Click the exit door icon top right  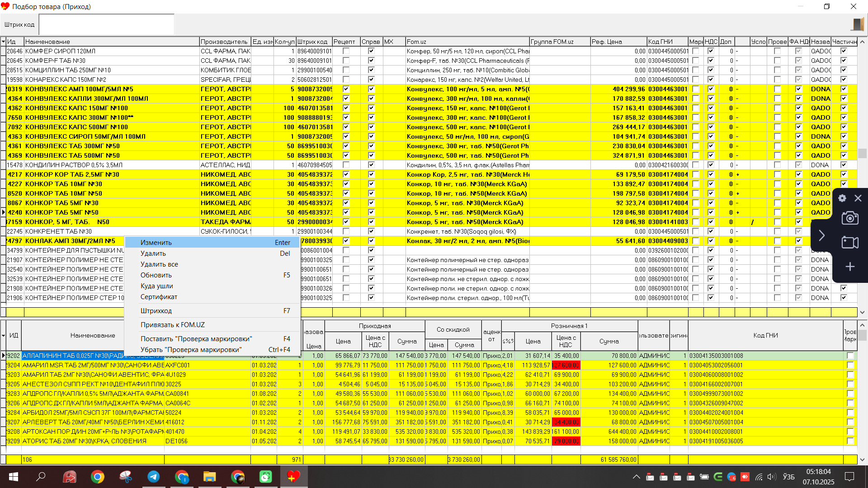point(858,24)
